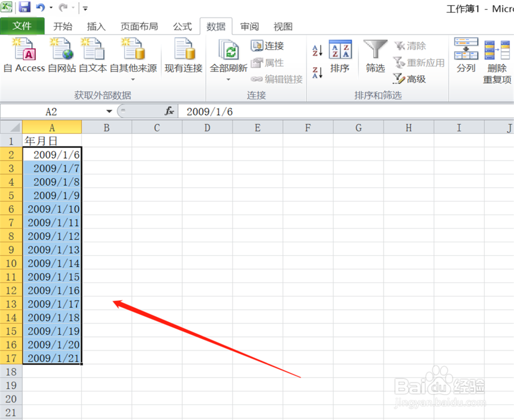Switch to the 视图 tab
Image resolution: width=514 pixels, height=420 pixels.
(x=283, y=27)
